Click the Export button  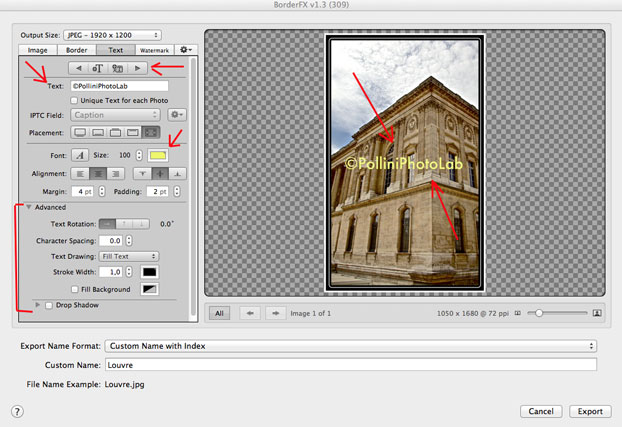590,411
